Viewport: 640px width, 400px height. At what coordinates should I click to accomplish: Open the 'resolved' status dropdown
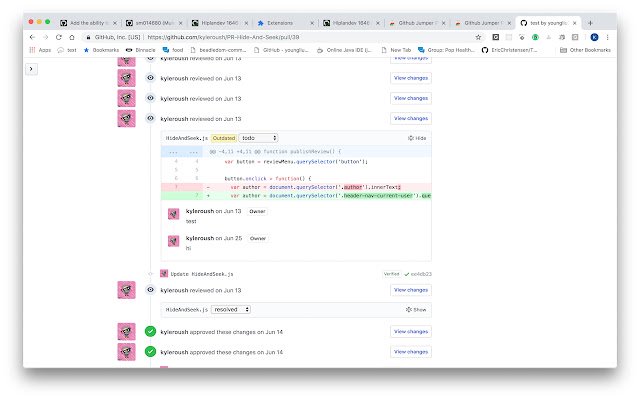(231, 309)
